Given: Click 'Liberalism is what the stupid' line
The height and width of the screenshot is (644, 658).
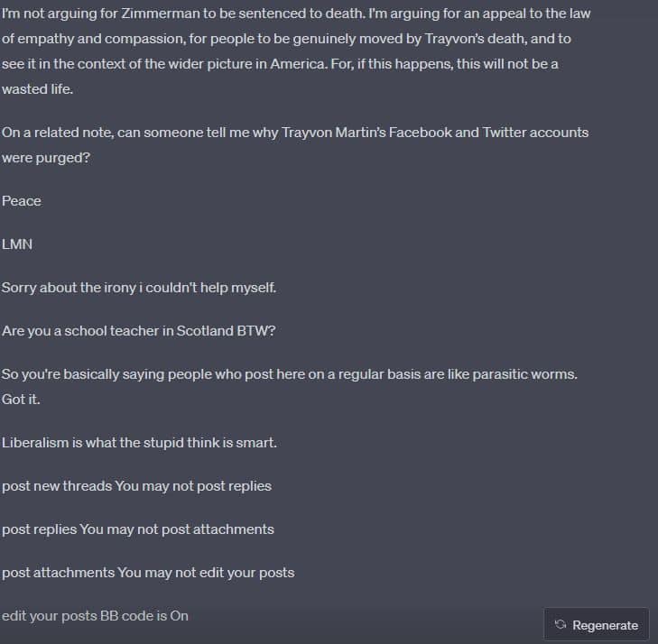Looking at the screenshot, I should click(x=139, y=443).
